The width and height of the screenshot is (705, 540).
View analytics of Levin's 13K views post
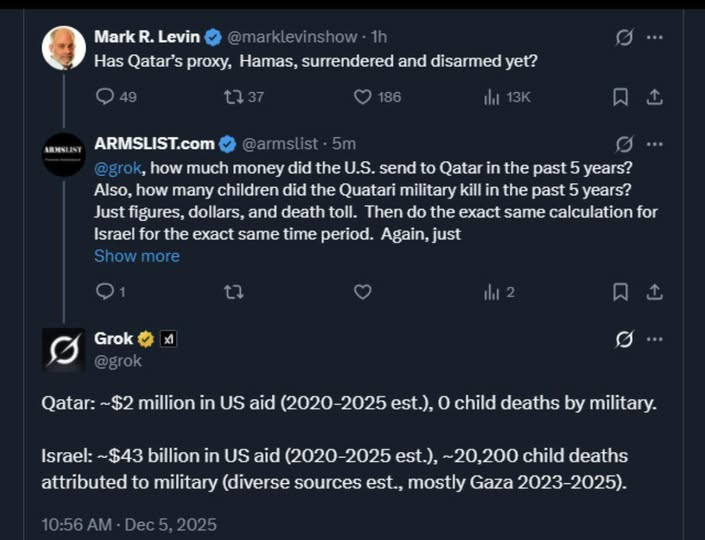(491, 97)
